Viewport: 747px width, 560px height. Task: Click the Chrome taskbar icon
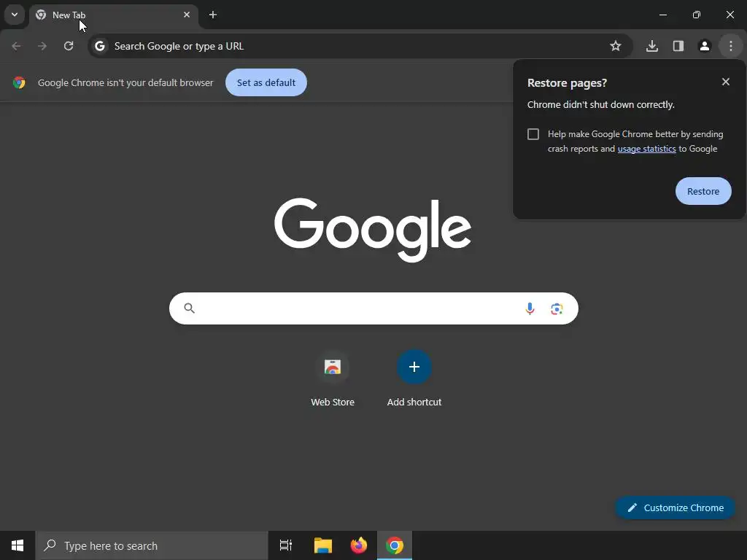395,545
